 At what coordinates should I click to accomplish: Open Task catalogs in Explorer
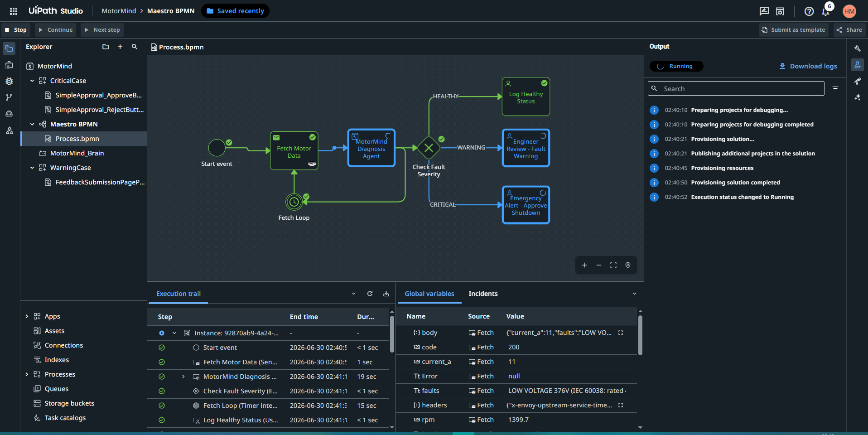click(x=65, y=418)
